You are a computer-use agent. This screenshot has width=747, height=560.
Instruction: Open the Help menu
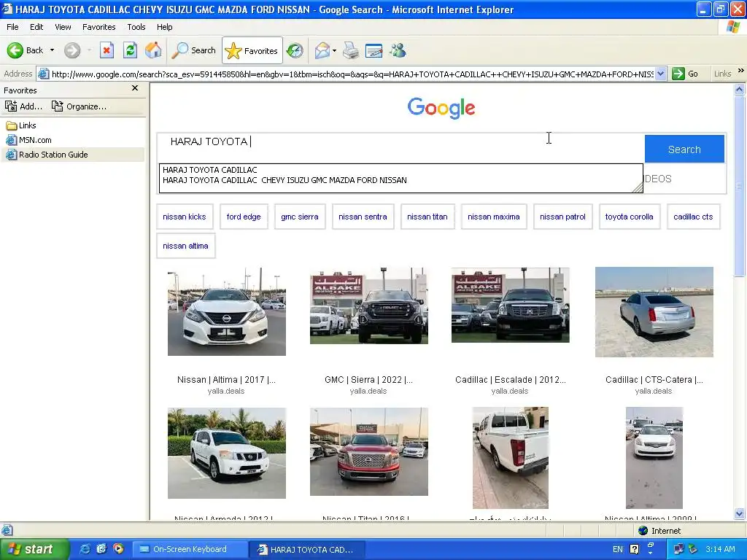pyautogui.click(x=164, y=27)
